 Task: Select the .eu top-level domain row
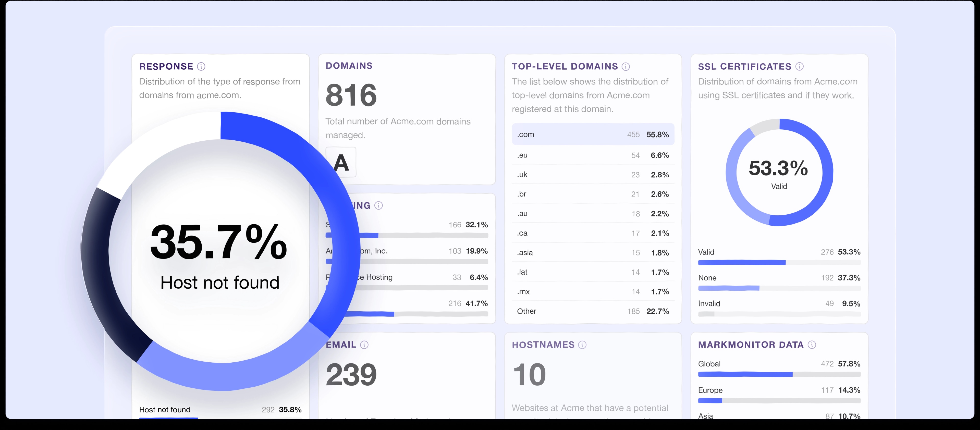pos(593,155)
